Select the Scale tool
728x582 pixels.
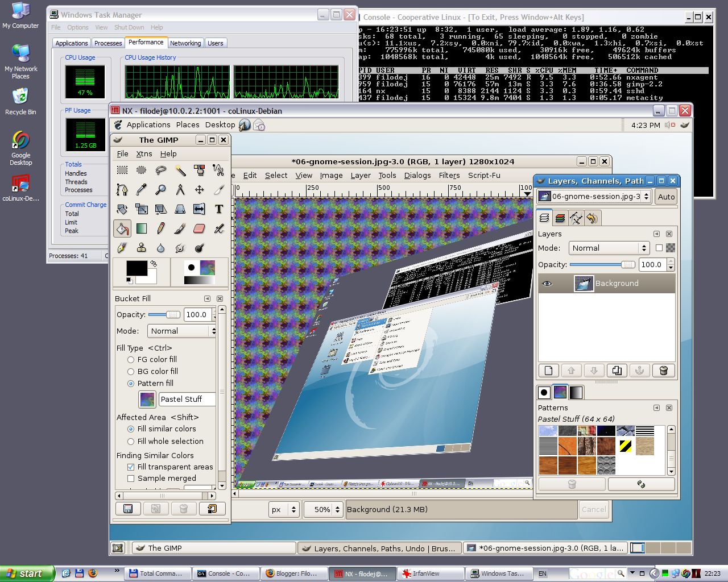coord(142,209)
